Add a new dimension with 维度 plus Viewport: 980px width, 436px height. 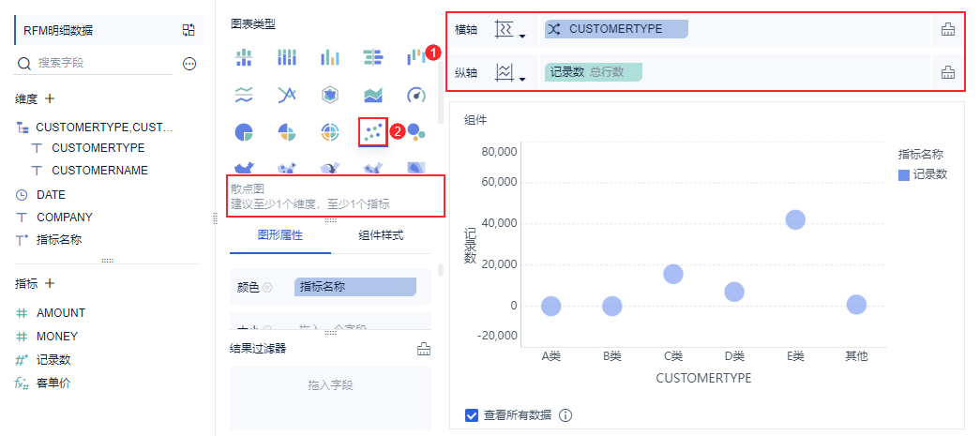[50, 98]
